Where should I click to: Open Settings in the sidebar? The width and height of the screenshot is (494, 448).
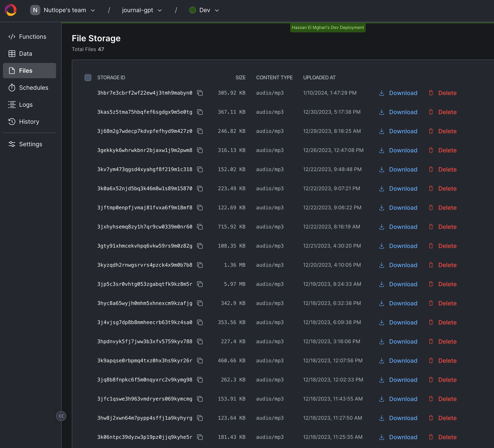pyautogui.click(x=29, y=144)
